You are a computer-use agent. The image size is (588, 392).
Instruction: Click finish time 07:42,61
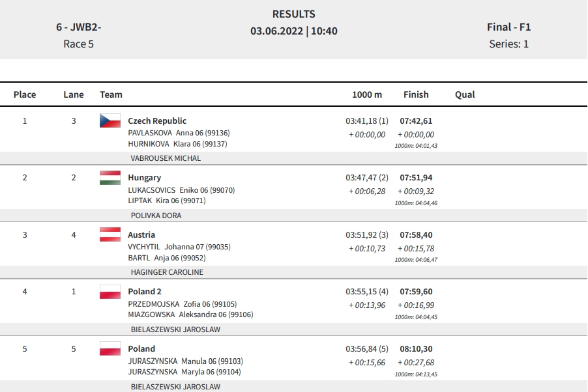[416, 120]
